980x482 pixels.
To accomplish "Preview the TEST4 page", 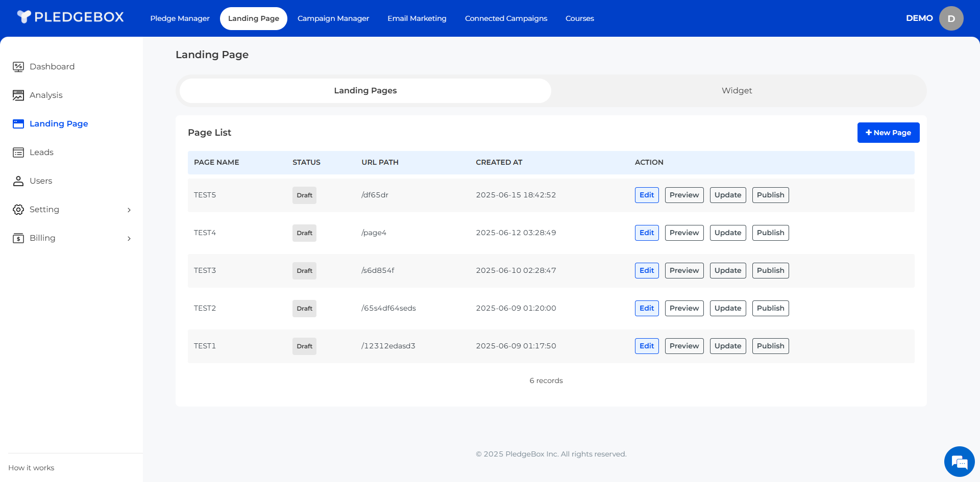I will (x=684, y=233).
